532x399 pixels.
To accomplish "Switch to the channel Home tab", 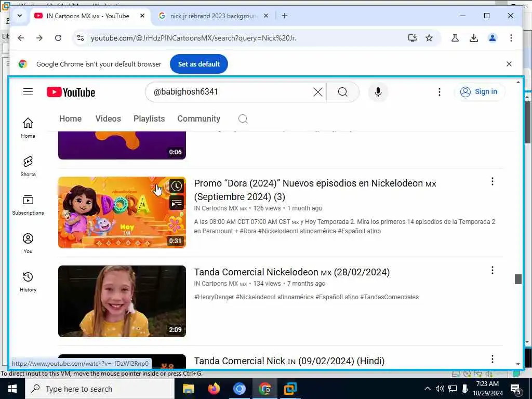I will coord(70,119).
